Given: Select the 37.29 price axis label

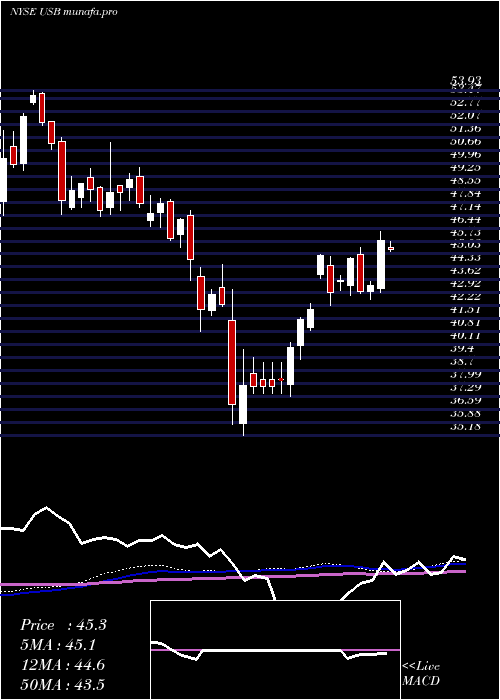Looking at the screenshot, I should click(466, 387).
